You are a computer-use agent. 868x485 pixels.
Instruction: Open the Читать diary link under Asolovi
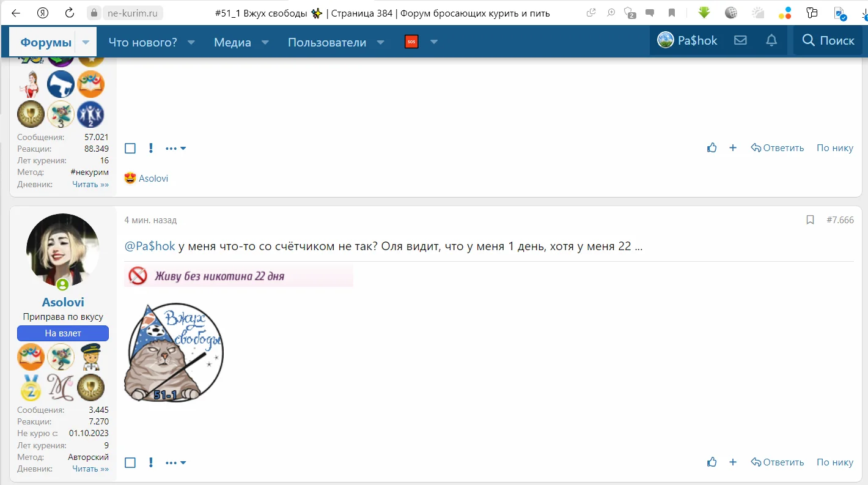90,468
